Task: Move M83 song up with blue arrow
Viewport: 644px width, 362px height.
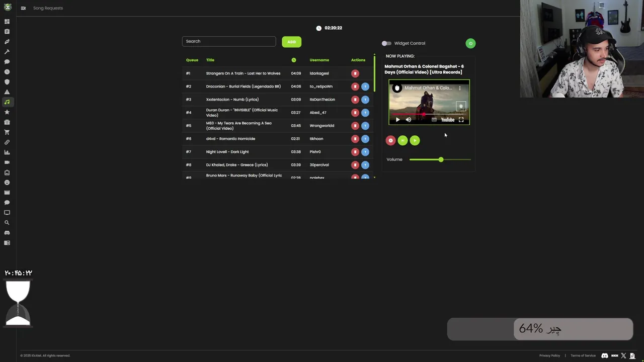Action: point(365,126)
